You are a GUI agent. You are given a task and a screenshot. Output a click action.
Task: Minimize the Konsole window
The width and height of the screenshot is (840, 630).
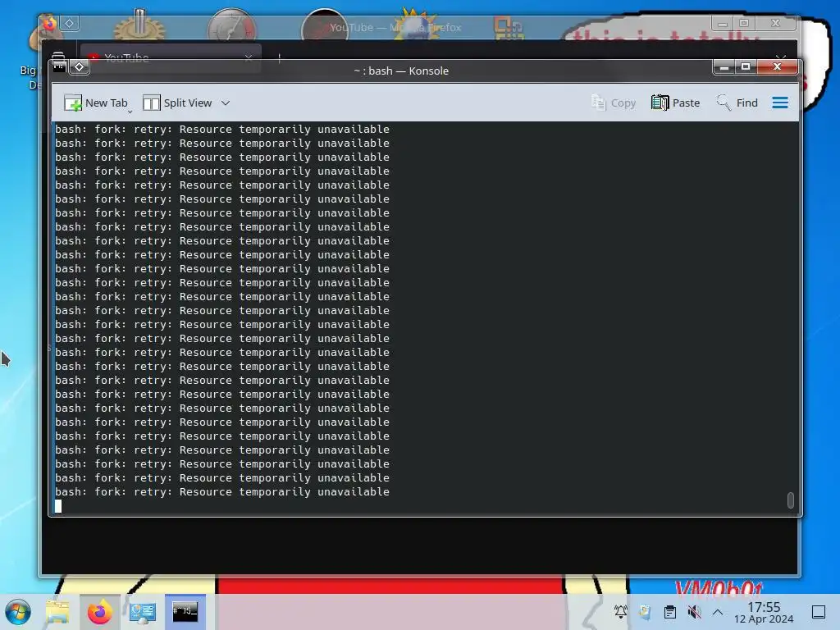pyautogui.click(x=724, y=66)
